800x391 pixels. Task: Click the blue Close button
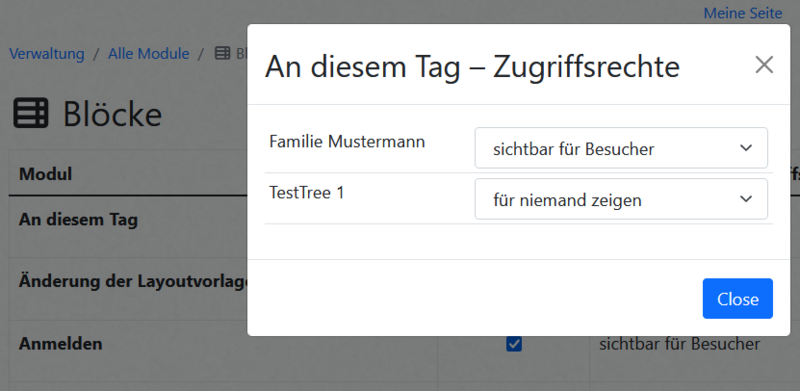(737, 299)
